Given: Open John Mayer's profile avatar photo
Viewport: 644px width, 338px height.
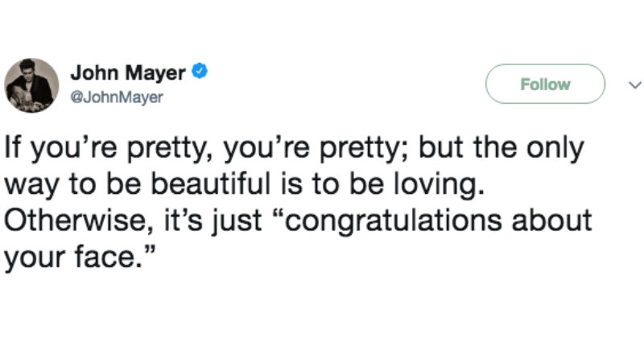Looking at the screenshot, I should [x=32, y=84].
